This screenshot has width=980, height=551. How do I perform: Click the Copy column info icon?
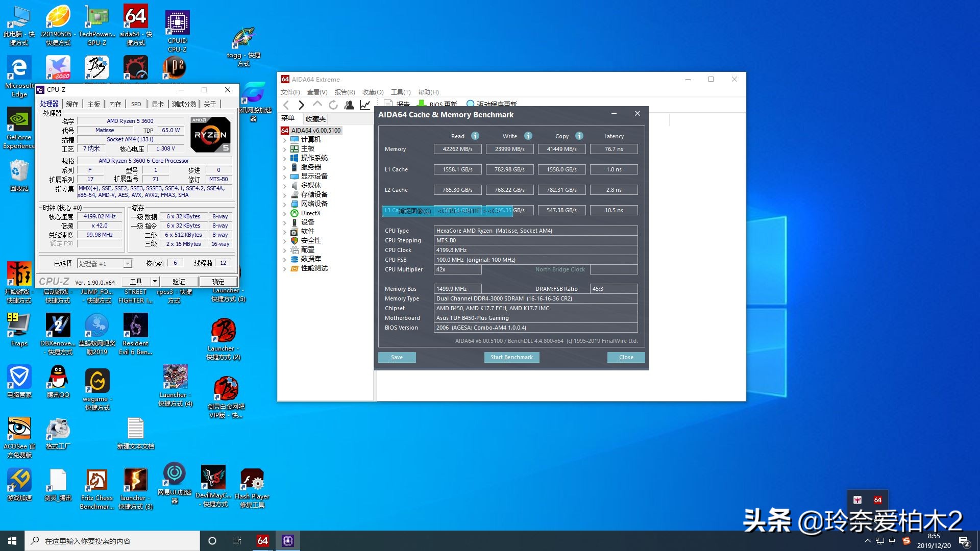coord(579,136)
